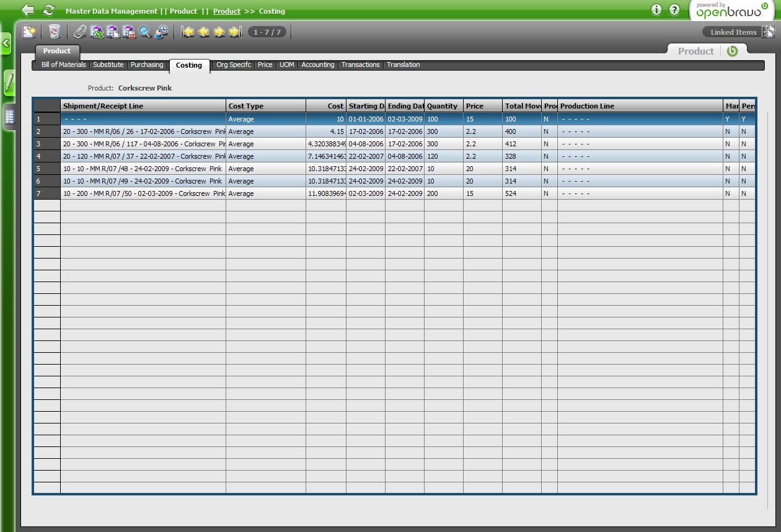The width and height of the screenshot is (781, 532).
Task: Open attachments with the paperclip icon
Action: click(x=80, y=32)
